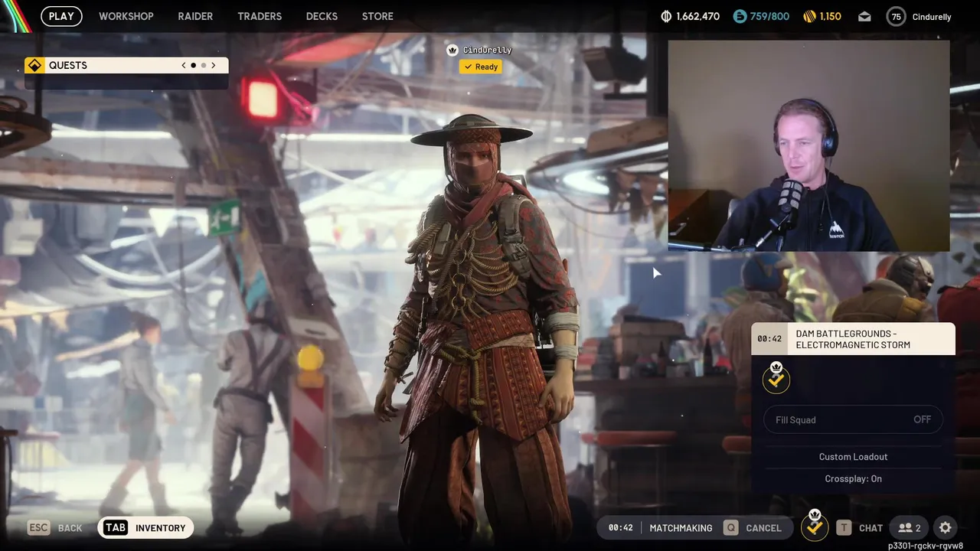Open CHAT from the bottom bar

point(859,528)
